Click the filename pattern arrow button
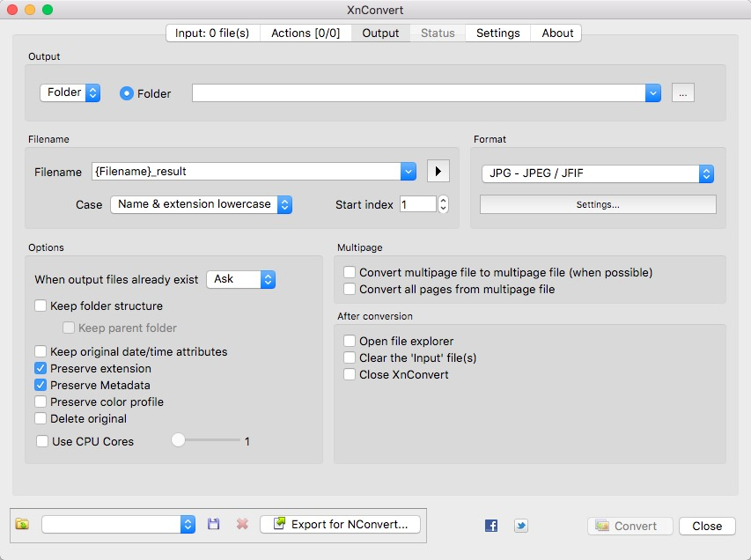The width and height of the screenshot is (751, 560). (x=438, y=171)
